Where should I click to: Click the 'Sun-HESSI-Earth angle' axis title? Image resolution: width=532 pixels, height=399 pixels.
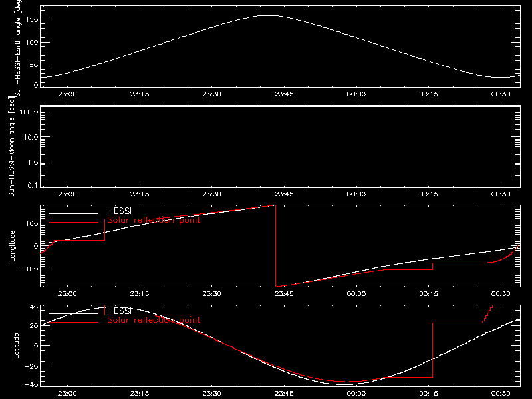(x=18, y=49)
